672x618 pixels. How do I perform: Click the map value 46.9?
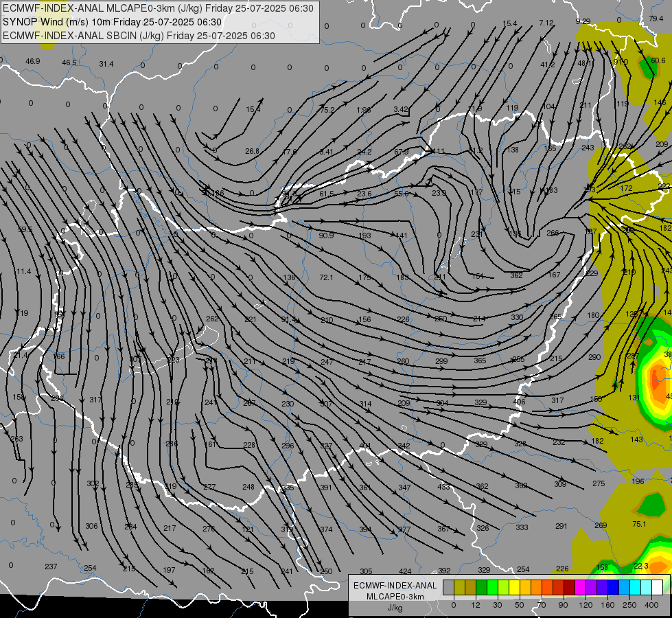pyautogui.click(x=32, y=61)
